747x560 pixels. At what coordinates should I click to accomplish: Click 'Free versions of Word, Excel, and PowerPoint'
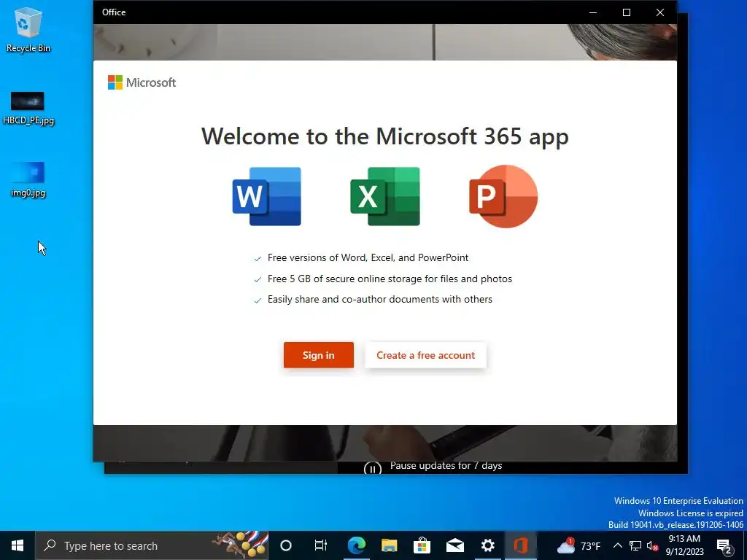368,257
